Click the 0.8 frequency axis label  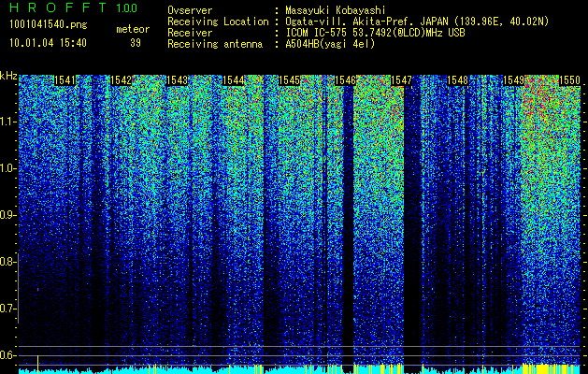[8, 262]
